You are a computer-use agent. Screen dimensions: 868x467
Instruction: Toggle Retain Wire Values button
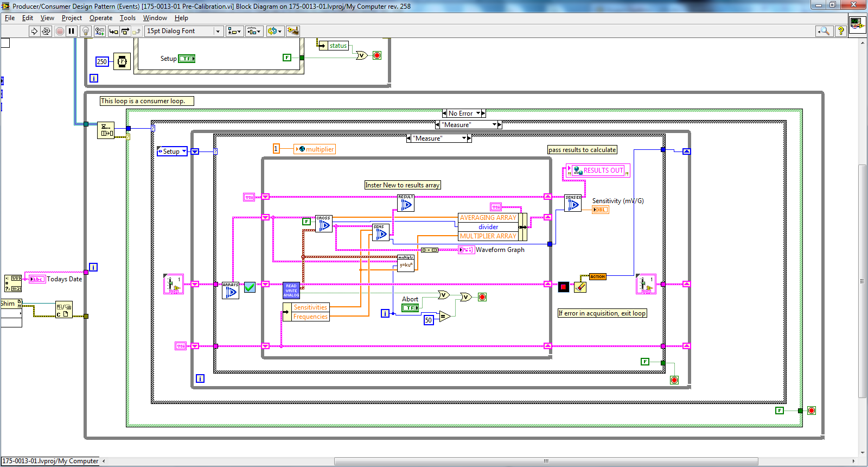99,31
